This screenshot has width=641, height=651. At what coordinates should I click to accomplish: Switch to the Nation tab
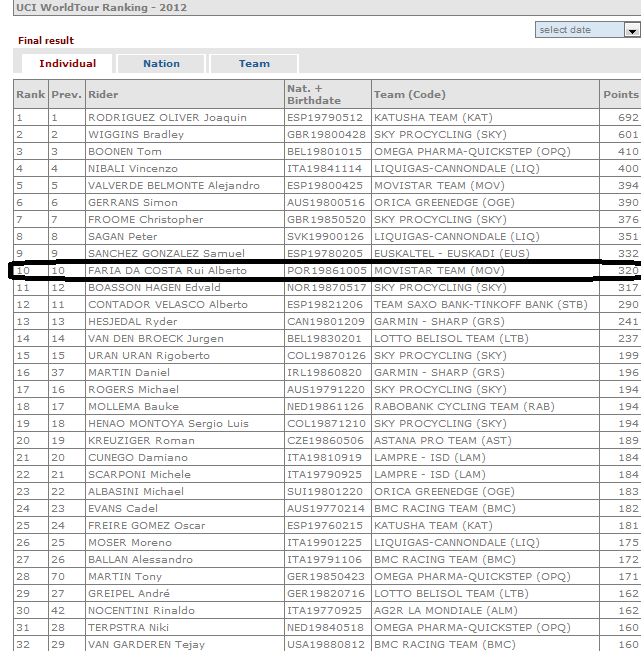coord(161,64)
